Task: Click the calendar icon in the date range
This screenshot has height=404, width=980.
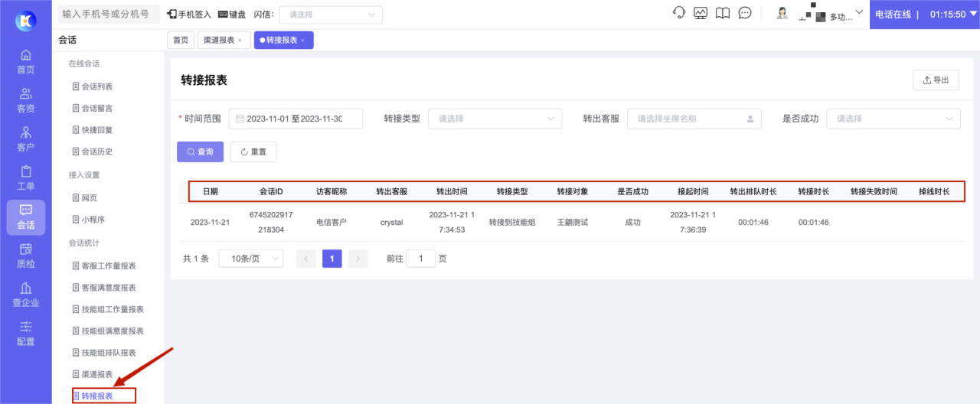Action: tap(240, 119)
